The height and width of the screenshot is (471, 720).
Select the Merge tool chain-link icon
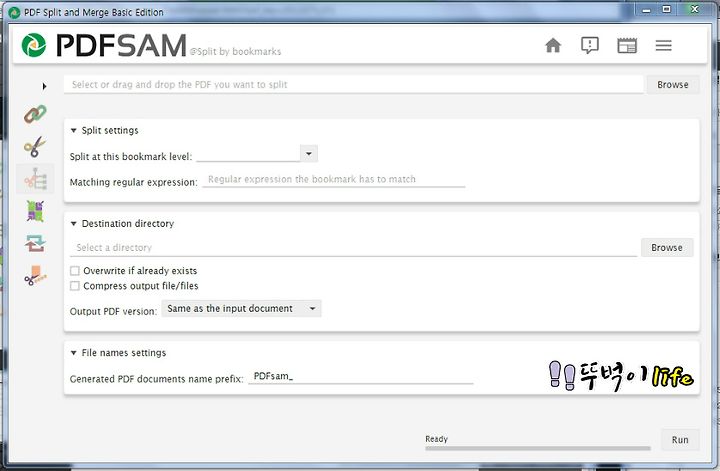click(x=35, y=114)
